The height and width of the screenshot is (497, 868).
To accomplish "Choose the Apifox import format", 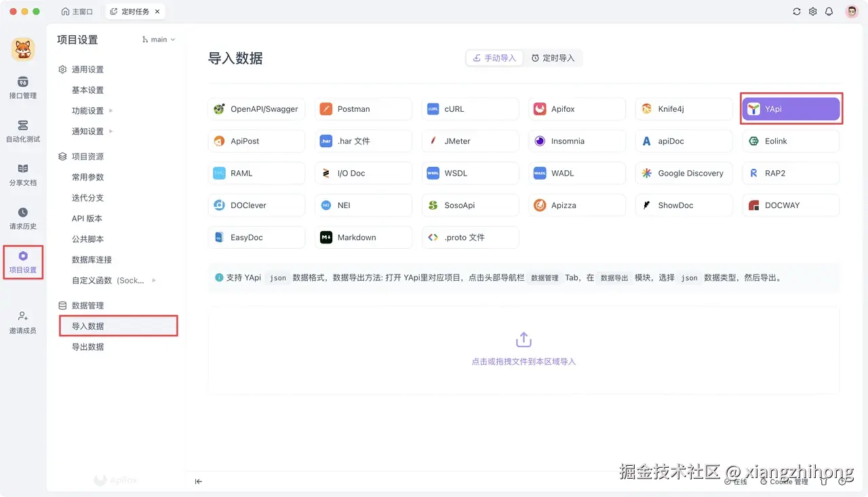I will pos(577,109).
